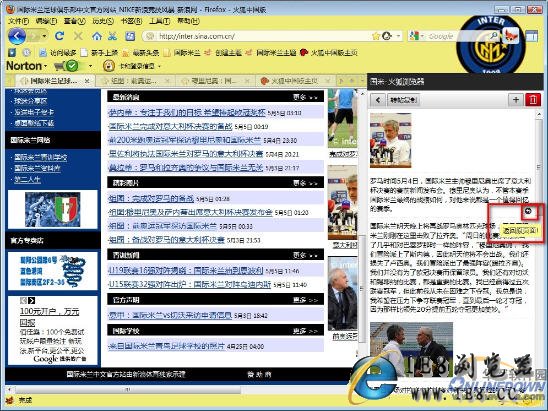Image resolution: width=548 pixels, height=411 pixels.
Task: Reload the page with the refresh icon
Action: point(60,36)
